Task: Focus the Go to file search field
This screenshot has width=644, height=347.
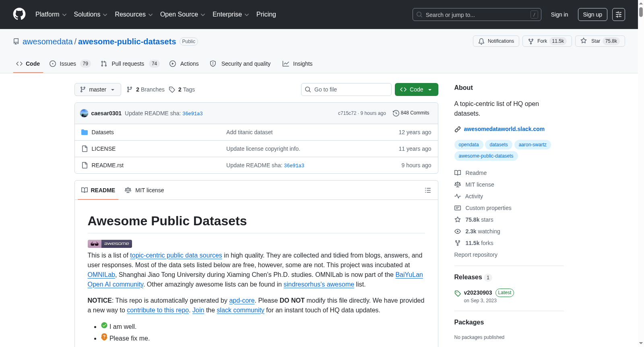Action: click(346, 89)
